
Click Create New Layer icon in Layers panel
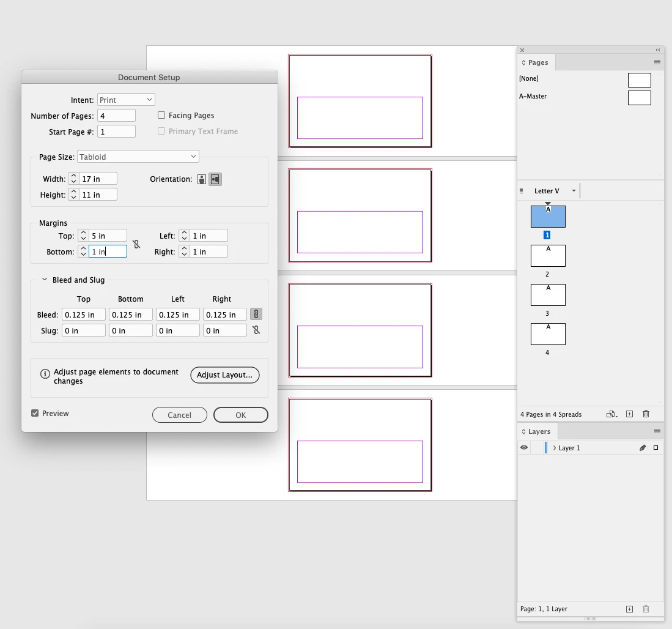point(629,609)
